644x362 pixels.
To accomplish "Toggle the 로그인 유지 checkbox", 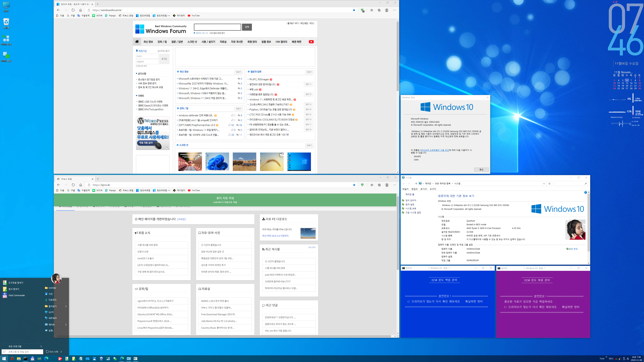I will 137,66.
